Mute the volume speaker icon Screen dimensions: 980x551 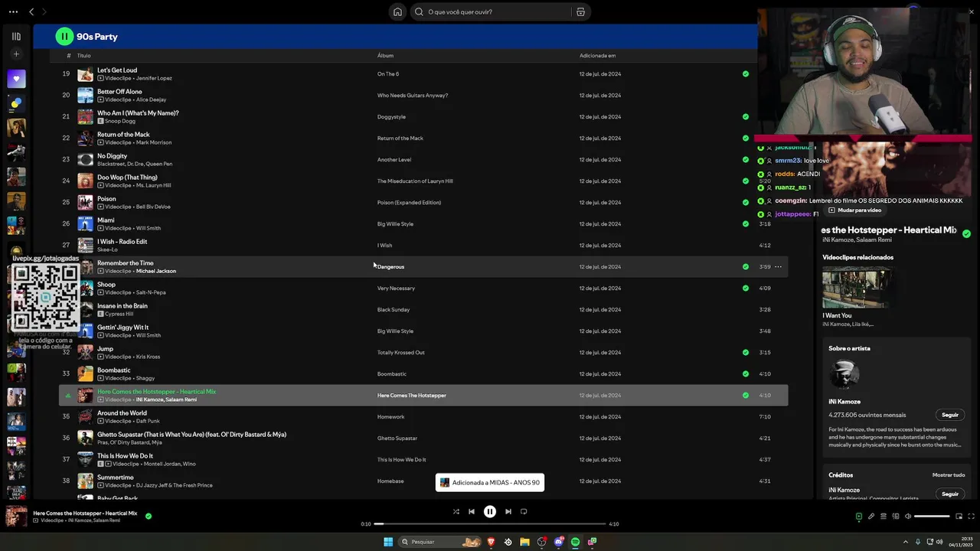point(908,517)
